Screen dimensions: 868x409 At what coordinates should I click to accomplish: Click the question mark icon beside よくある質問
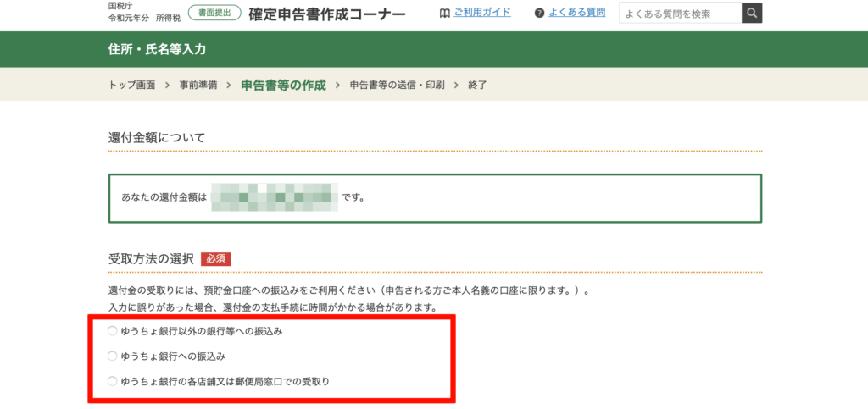pyautogui.click(x=540, y=14)
